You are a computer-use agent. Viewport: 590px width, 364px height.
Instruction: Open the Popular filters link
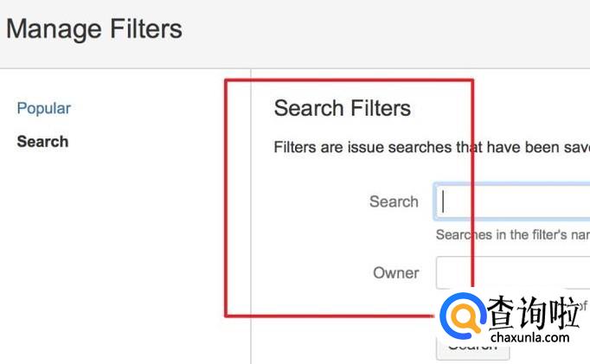(x=43, y=108)
